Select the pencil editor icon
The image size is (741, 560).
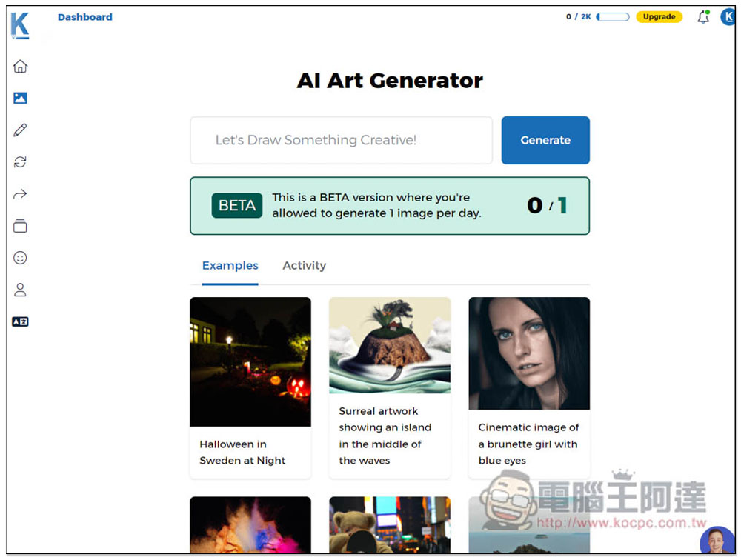(20, 130)
